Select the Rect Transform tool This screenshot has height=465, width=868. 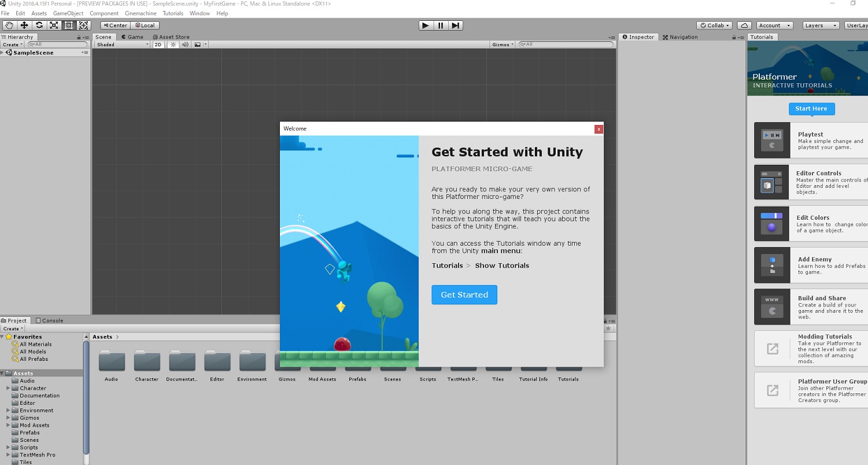(x=69, y=25)
